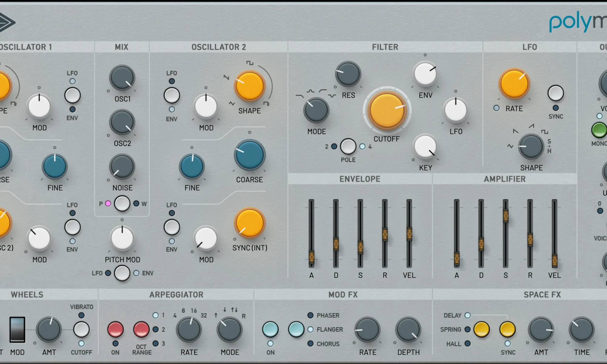Click the filter RES knob
The height and width of the screenshot is (364, 607).
pos(348,74)
